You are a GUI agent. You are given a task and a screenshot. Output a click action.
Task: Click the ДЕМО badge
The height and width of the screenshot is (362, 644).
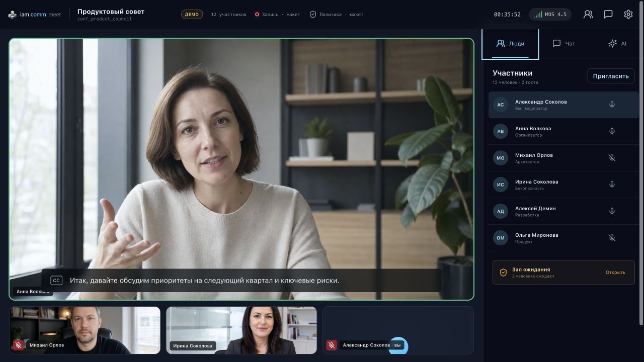coord(192,15)
